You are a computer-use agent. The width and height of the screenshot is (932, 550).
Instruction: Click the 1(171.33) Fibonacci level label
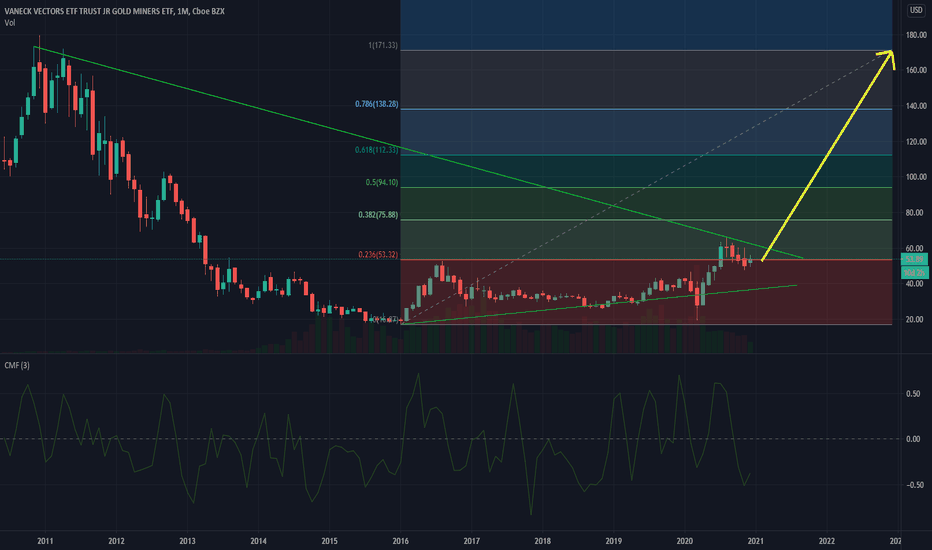383,45
